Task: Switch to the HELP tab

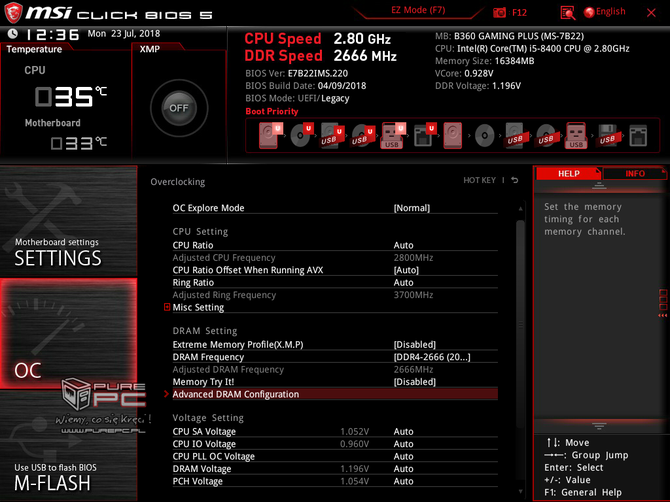Action: [569, 173]
